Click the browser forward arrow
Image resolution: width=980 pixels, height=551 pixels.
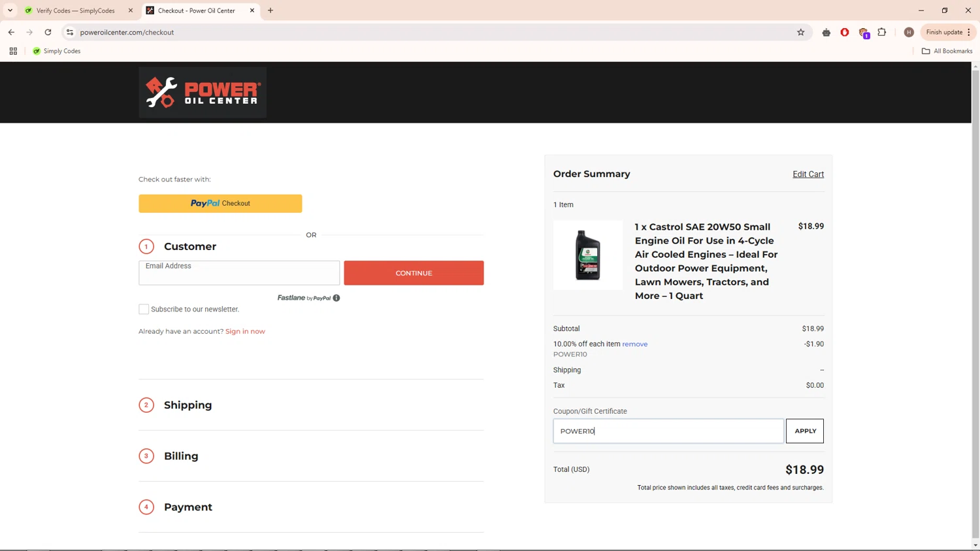[29, 32]
